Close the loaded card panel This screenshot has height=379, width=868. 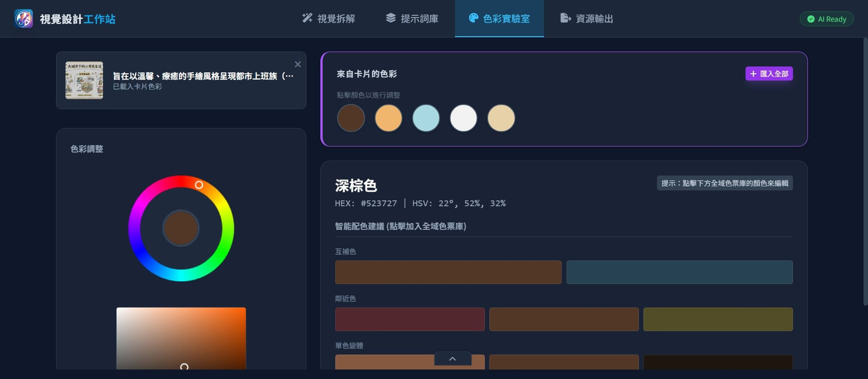coord(298,64)
